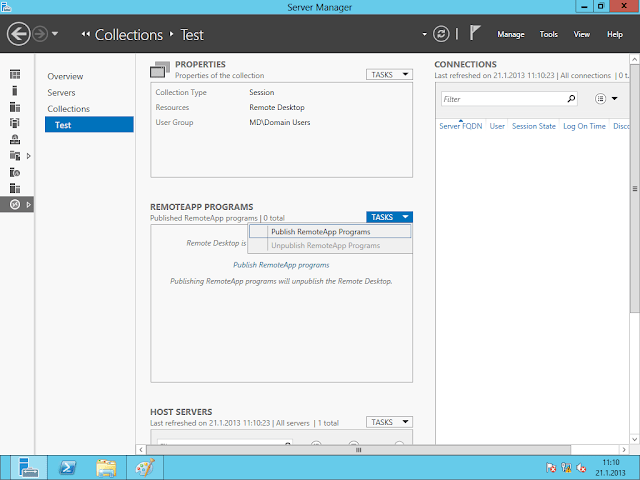The width and height of the screenshot is (640, 480).
Task: Click the search magnifier in Connections filter
Action: coord(571,99)
